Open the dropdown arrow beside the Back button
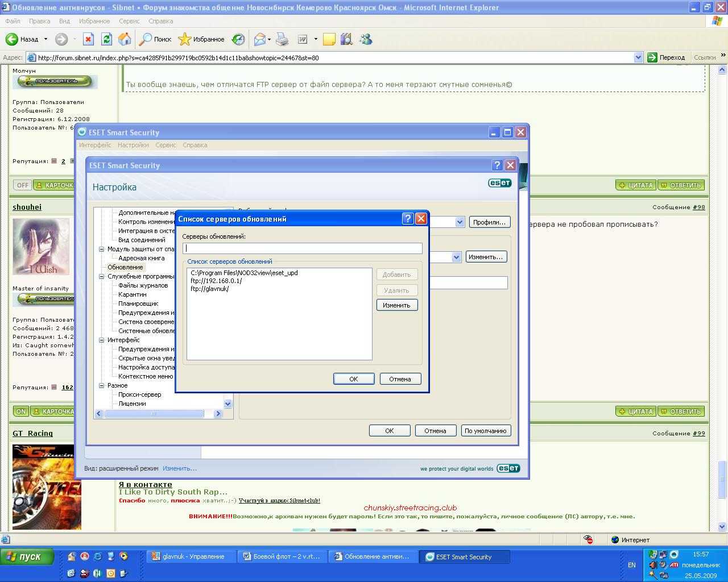The width and height of the screenshot is (728, 582). (x=44, y=39)
